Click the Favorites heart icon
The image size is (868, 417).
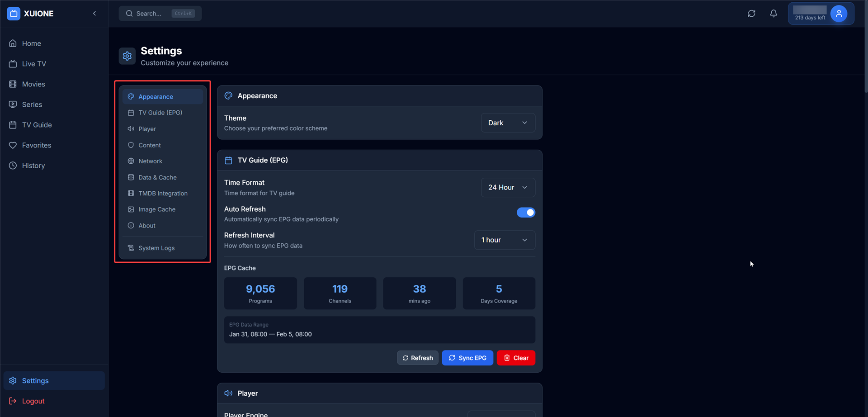pos(14,145)
